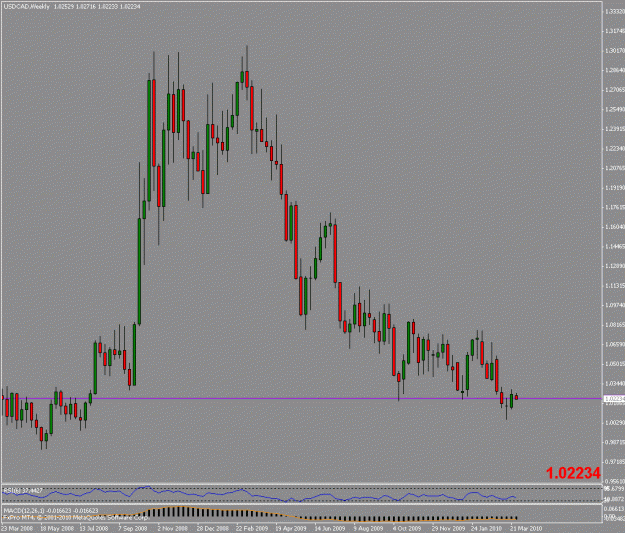This screenshot has height=533, width=625.
Task: Click the large red 1.02234 price label
Action: [573, 473]
